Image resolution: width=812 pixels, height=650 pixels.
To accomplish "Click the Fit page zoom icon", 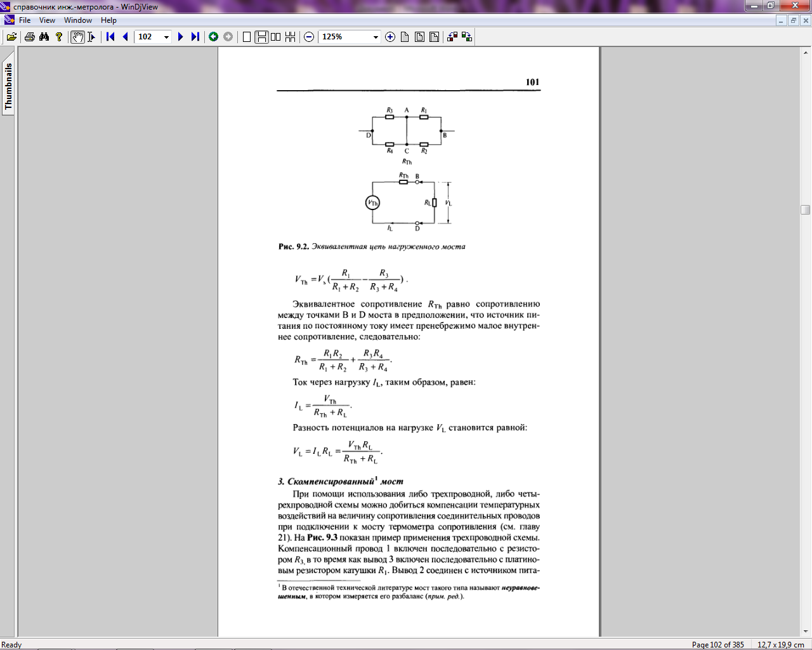I will pyautogui.click(x=419, y=37).
